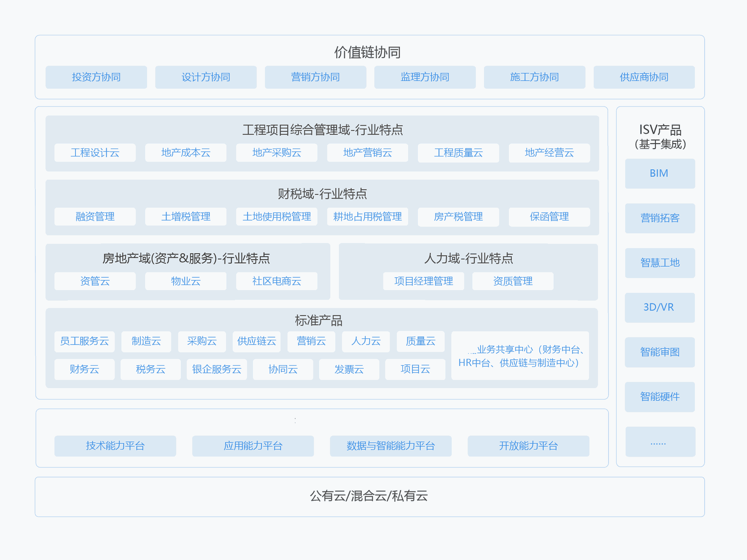Viewport: 747px width, 560px height.
Task: Click the ISV产品 heading
Action: pyautogui.click(x=660, y=129)
